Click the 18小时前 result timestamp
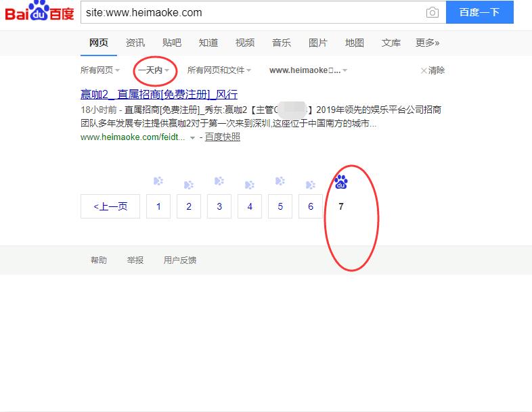 tap(99, 110)
